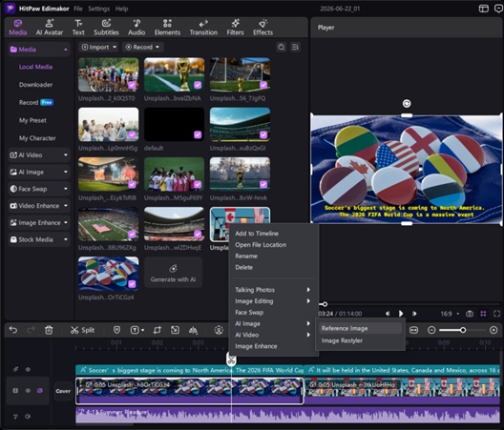Select Reference Image in submenu
504x430 pixels.
click(360, 328)
